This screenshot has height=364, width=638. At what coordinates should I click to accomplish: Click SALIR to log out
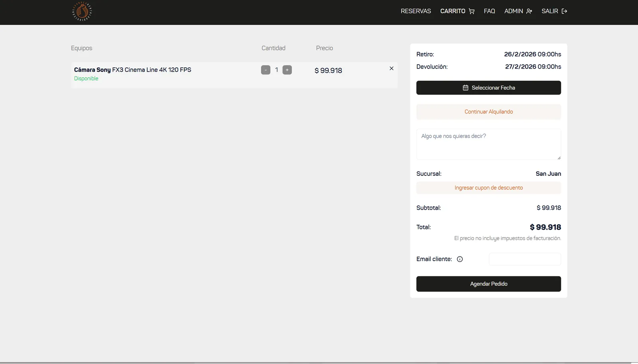554,11
